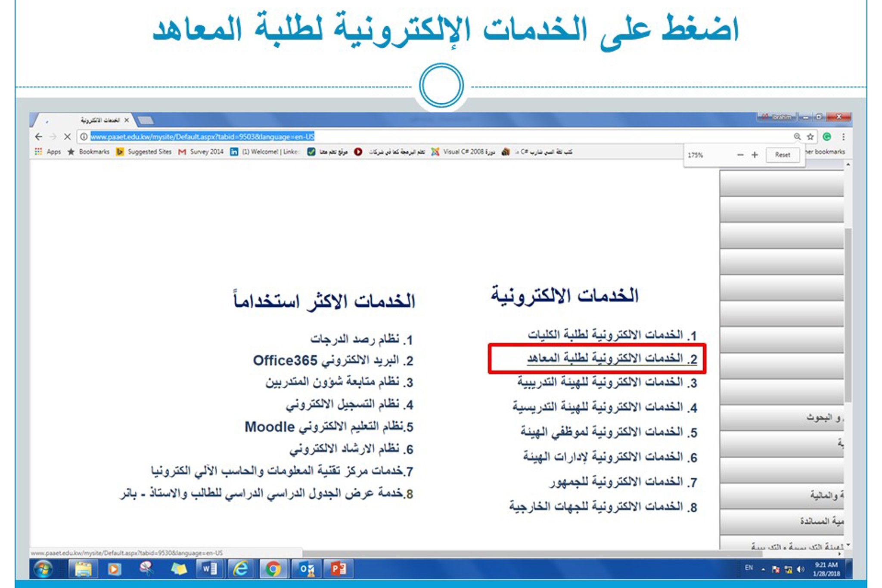Click the bookmark star in address bar

[810, 136]
